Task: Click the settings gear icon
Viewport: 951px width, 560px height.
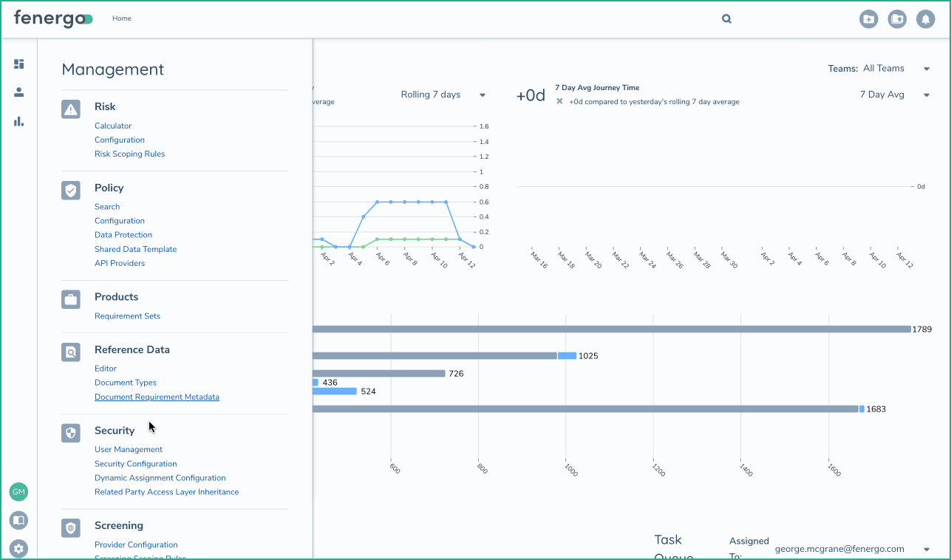Action: click(x=18, y=548)
